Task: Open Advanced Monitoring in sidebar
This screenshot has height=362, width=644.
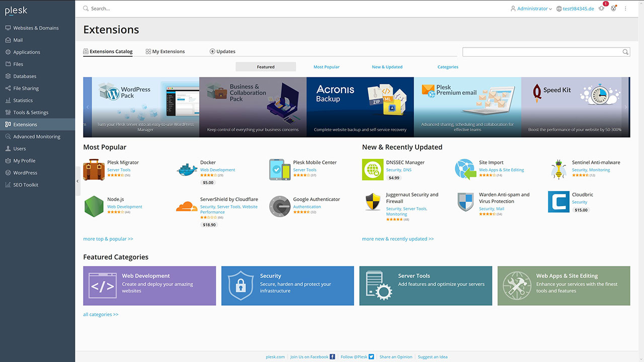Action: pos(37,137)
